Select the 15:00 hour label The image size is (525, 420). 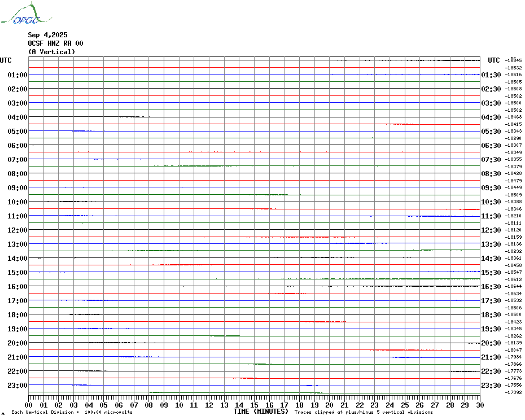(17, 272)
